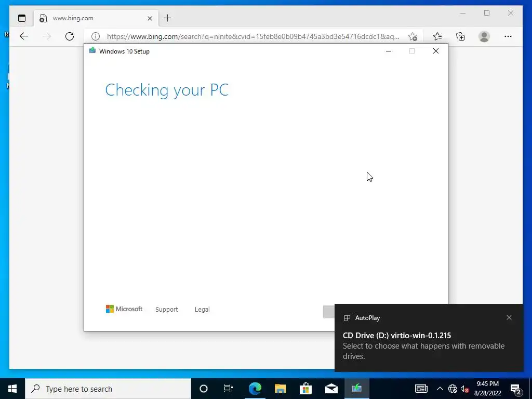Image resolution: width=532 pixels, height=399 pixels.
Task: View site information icon in address bar
Action: pyautogui.click(x=96, y=36)
